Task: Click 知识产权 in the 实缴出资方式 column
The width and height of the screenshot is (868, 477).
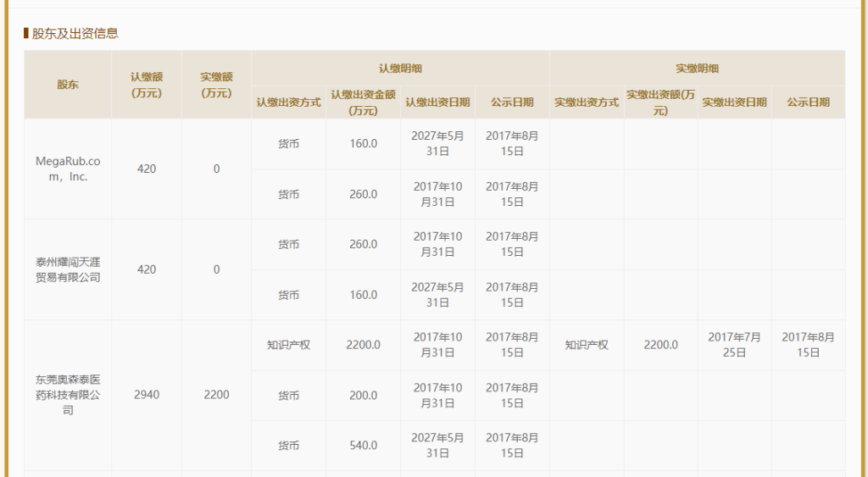Action: 587,345
